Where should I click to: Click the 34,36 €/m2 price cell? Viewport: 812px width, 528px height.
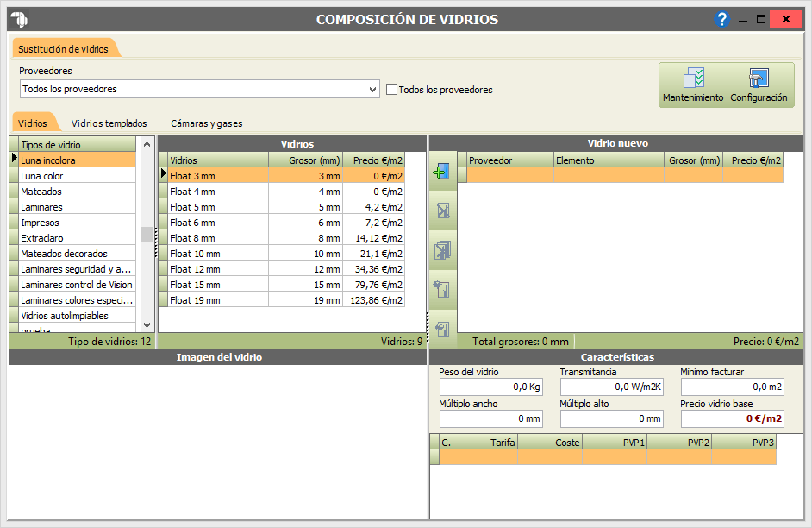[x=373, y=269]
